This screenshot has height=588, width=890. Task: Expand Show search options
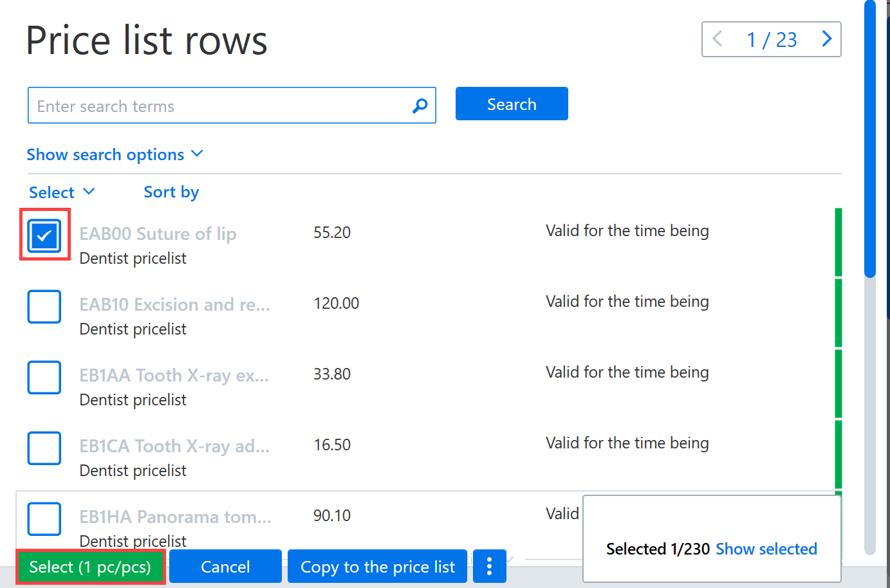pos(115,154)
